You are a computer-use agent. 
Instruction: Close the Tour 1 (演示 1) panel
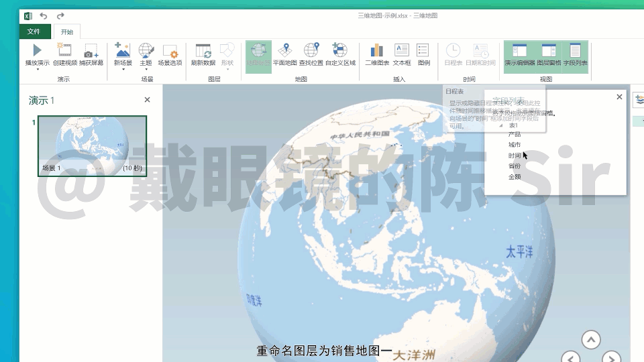point(147,100)
